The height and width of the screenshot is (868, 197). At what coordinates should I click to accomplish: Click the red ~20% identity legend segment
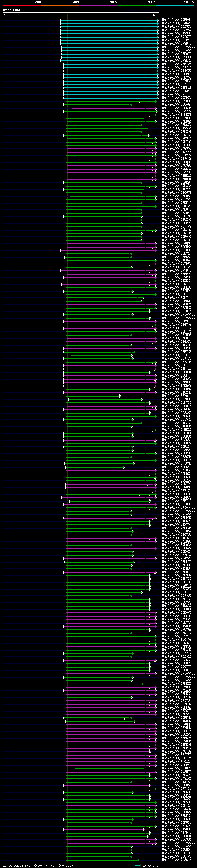(22, 6)
